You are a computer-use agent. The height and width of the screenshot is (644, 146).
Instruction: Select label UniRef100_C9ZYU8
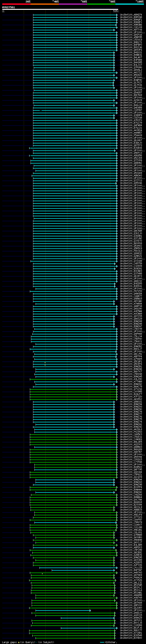click(x=131, y=118)
